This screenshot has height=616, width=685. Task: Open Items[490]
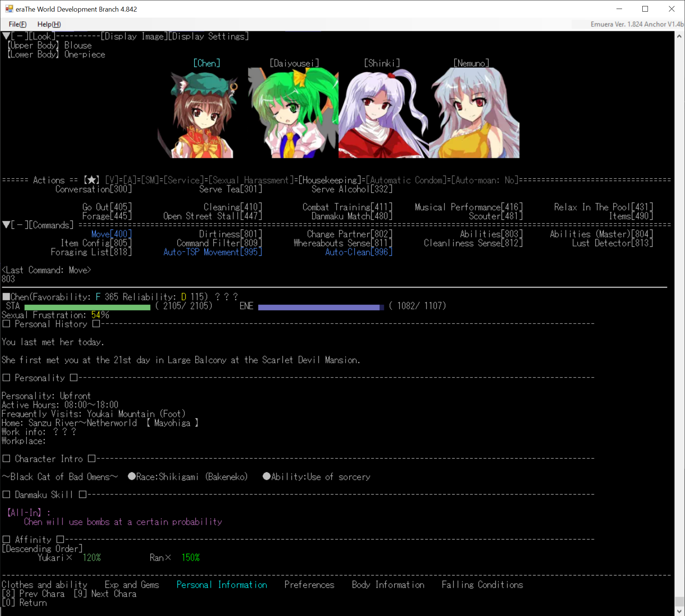[631, 216]
